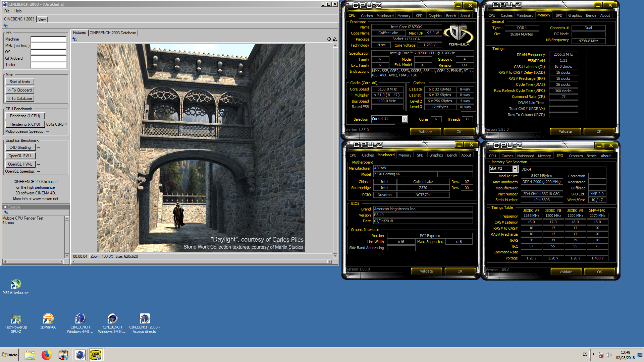
Task: Click the Part Number ZD4-SHK4133C18-08G value
Action: 541,194
